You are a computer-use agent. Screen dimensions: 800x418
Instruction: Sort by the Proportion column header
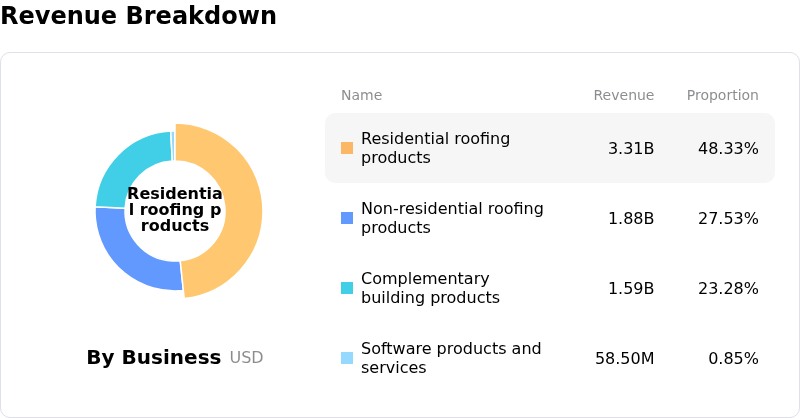coord(722,96)
